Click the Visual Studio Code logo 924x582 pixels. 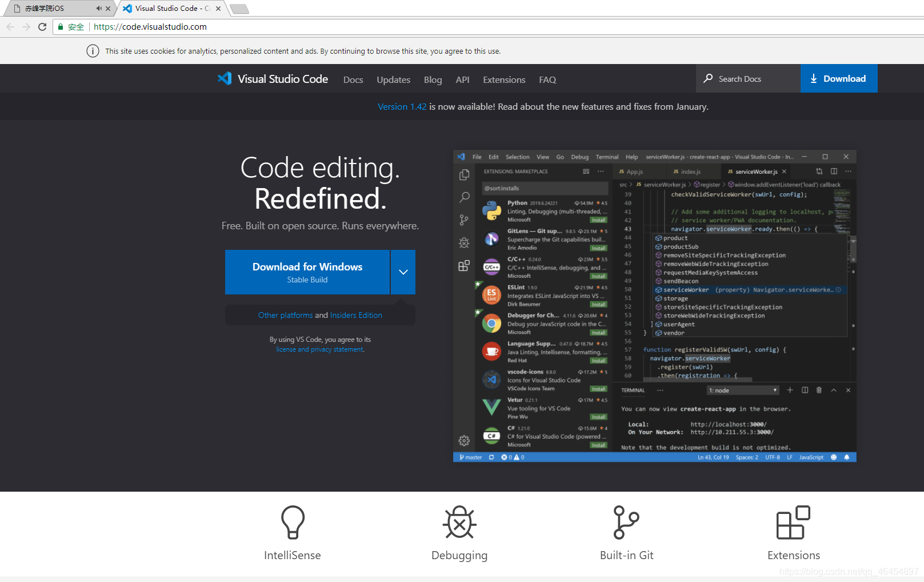(x=273, y=79)
